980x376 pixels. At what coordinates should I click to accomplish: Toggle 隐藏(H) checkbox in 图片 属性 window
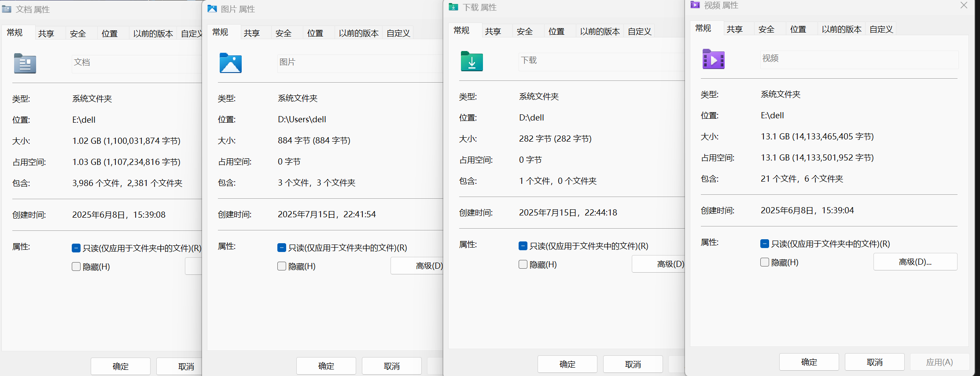281,266
